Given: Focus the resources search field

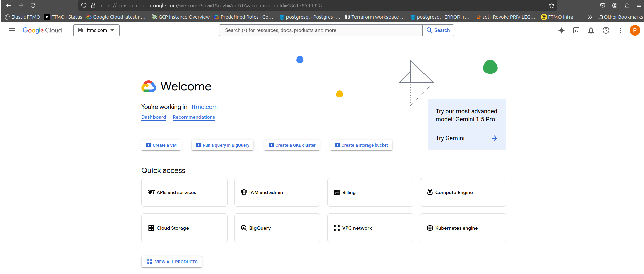Looking at the screenshot, I should click(x=320, y=30).
